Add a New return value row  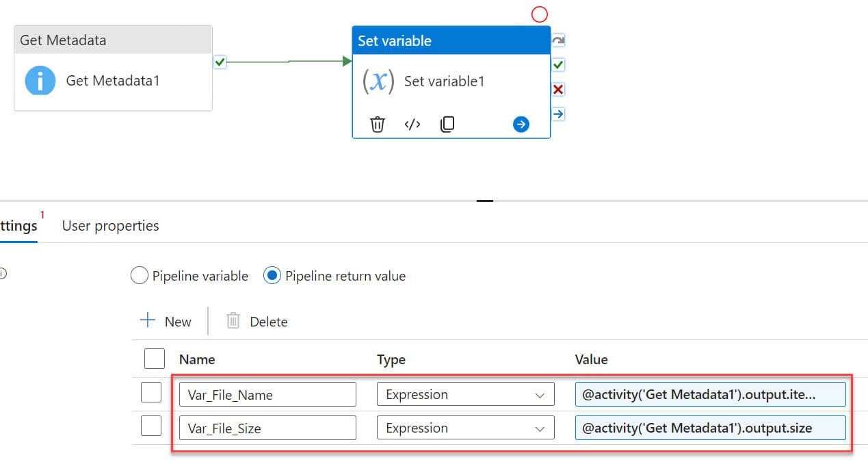[166, 321]
